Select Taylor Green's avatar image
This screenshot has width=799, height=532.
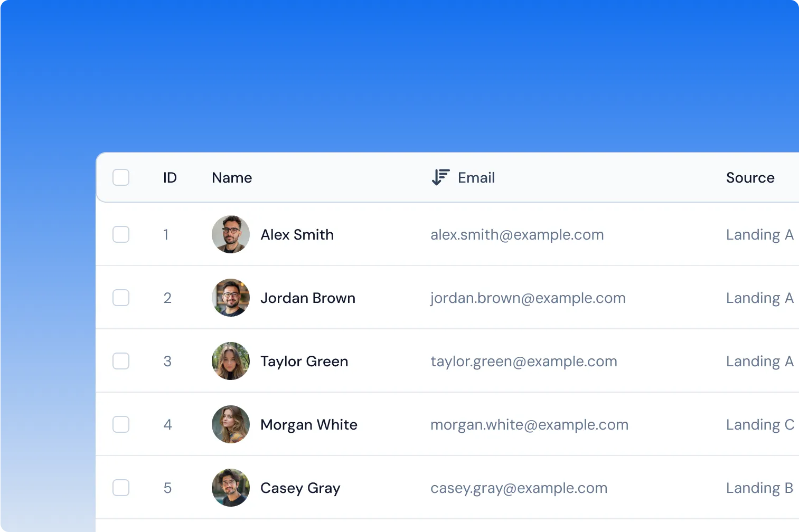coord(231,361)
